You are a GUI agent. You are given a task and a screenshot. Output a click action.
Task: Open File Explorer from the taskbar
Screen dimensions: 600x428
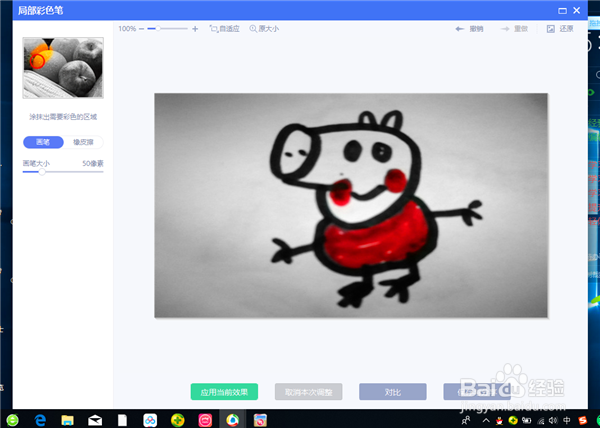click(x=67, y=420)
